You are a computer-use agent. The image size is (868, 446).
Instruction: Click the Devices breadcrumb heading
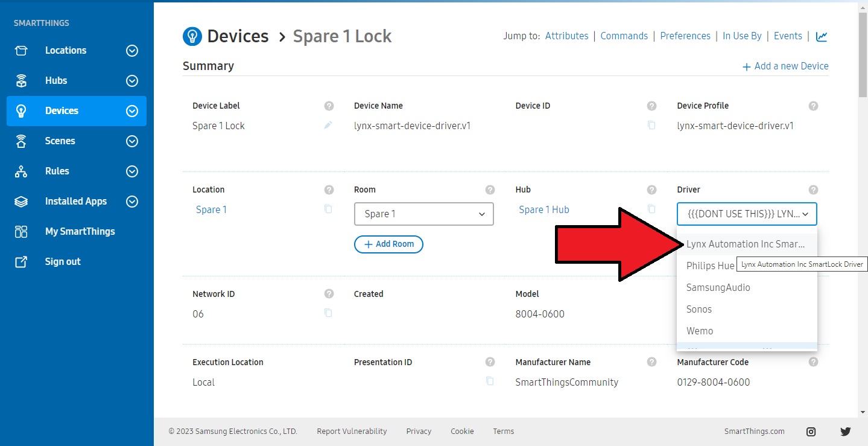238,36
